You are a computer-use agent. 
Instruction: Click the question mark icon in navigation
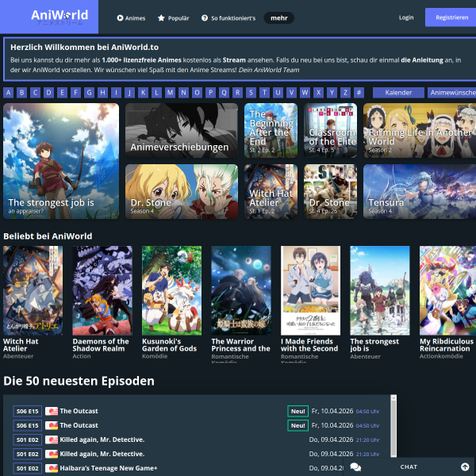[x=205, y=18]
